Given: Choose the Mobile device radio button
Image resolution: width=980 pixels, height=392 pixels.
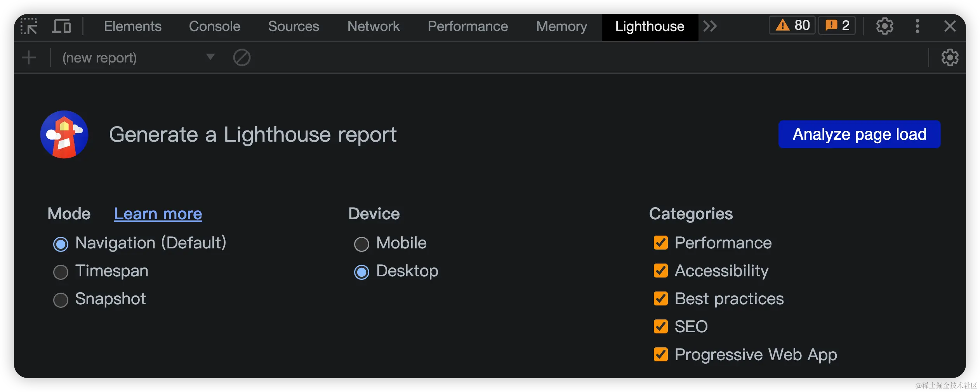Looking at the screenshot, I should (x=361, y=244).
